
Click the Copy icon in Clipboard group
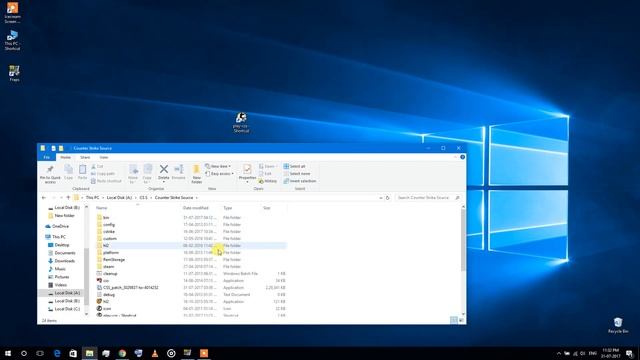click(x=69, y=172)
